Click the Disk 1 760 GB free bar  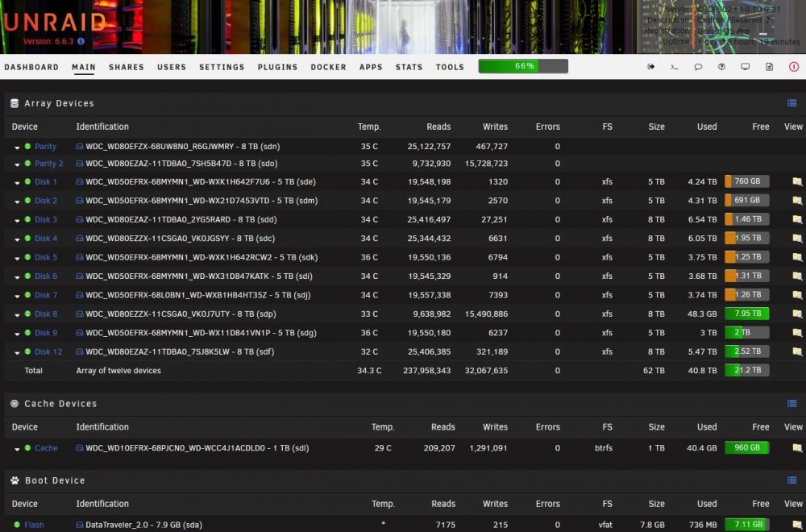click(747, 181)
